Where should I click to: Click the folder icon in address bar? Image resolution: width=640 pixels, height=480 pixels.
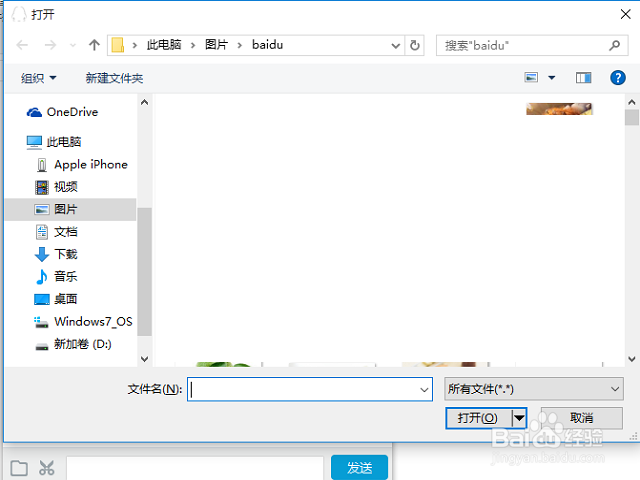118,45
